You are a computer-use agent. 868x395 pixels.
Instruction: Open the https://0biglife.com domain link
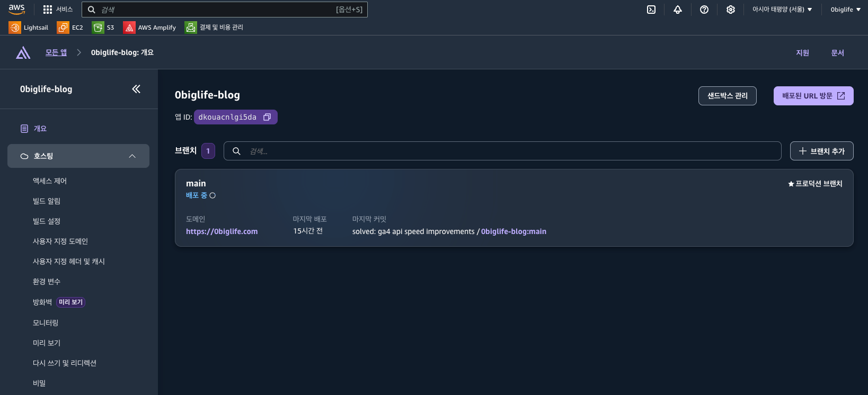pos(222,231)
